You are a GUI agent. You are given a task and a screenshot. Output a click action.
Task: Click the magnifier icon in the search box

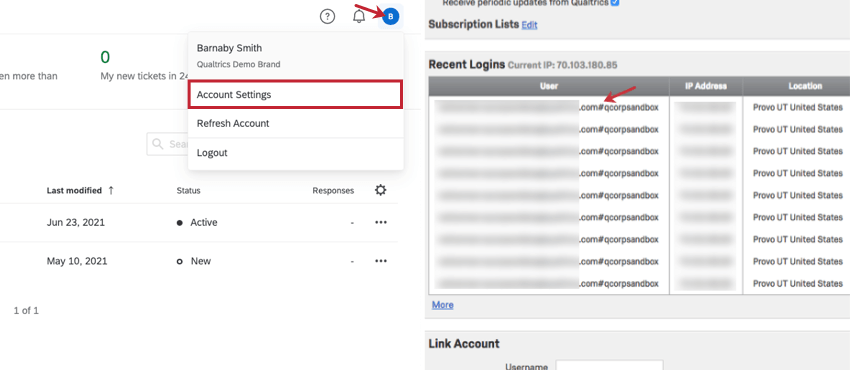coord(158,144)
